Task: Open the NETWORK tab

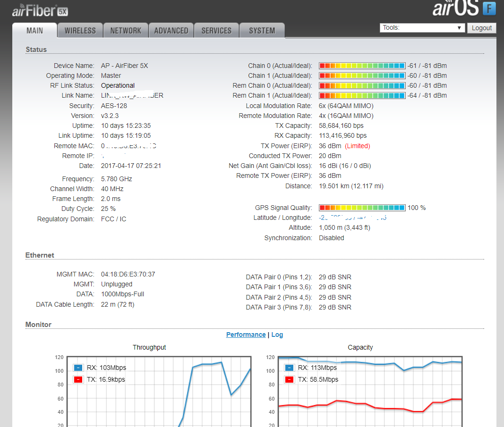Action: [x=126, y=31]
